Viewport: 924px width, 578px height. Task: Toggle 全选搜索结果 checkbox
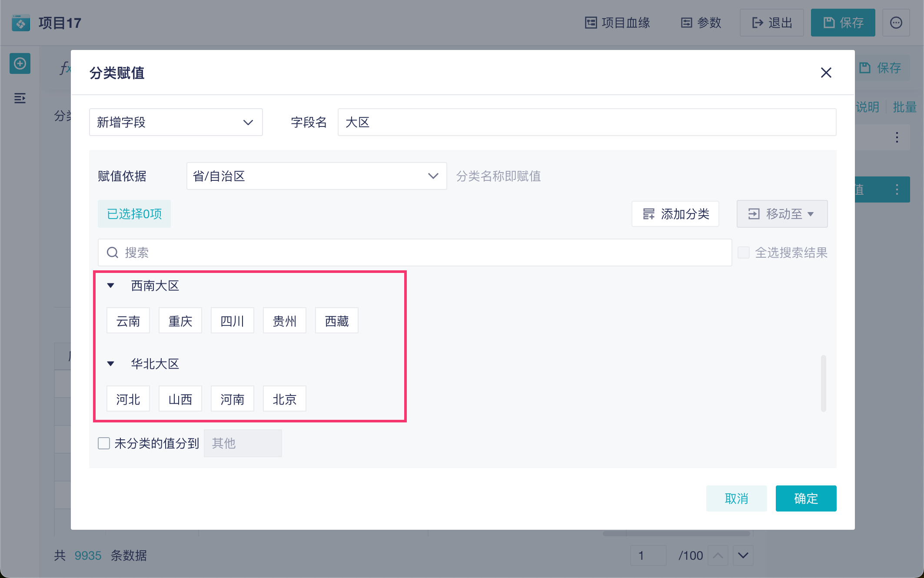pyautogui.click(x=744, y=252)
